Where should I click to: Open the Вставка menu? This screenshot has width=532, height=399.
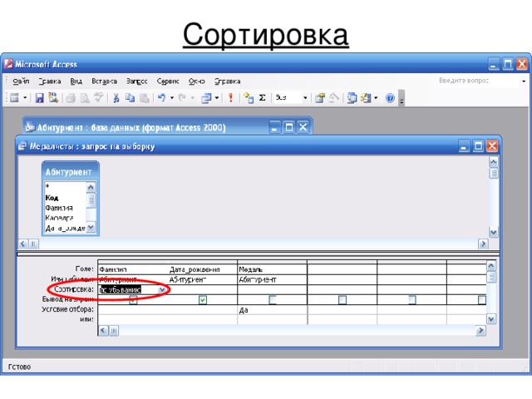pos(104,81)
